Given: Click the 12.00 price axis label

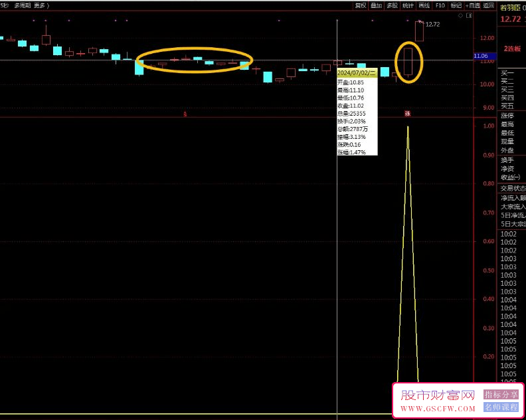Looking at the screenshot, I should tap(487, 38).
